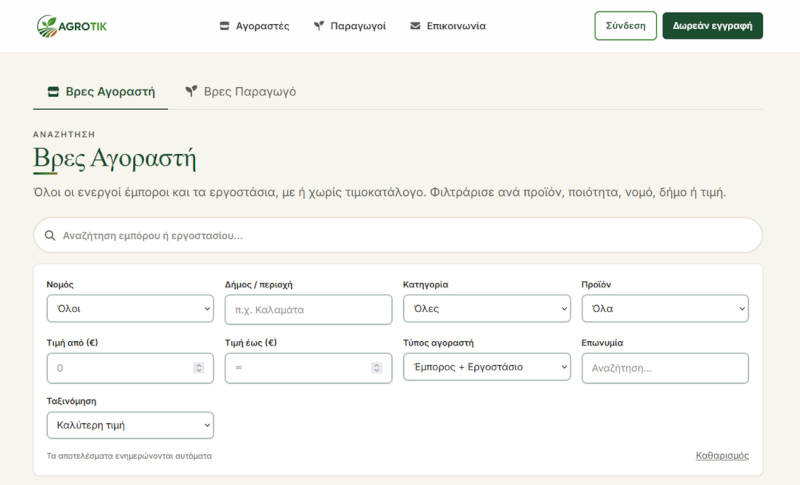Click the Καθαρισμός clear filters link

click(722, 455)
